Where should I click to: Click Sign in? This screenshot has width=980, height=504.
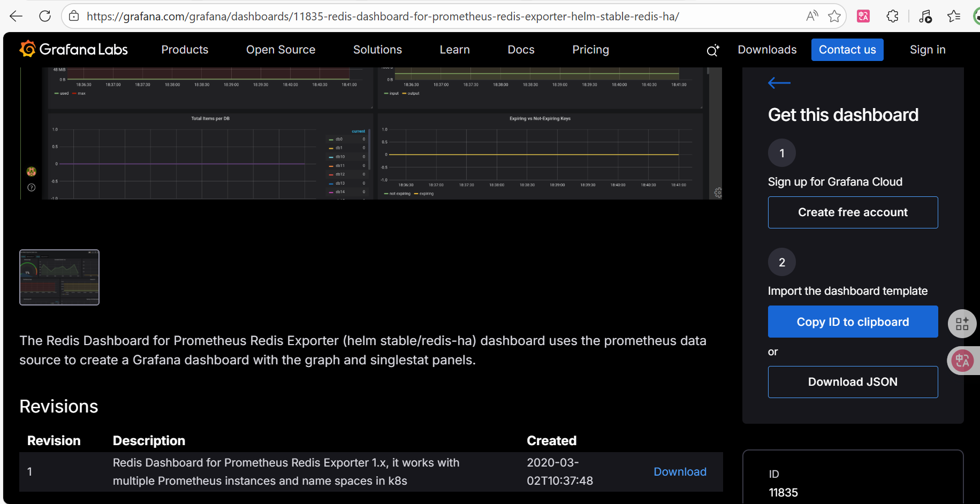[928, 50]
